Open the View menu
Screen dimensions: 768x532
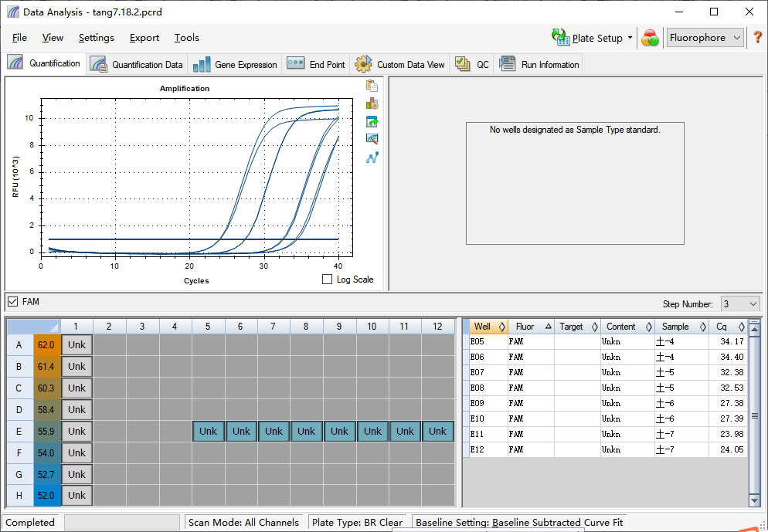click(x=53, y=38)
